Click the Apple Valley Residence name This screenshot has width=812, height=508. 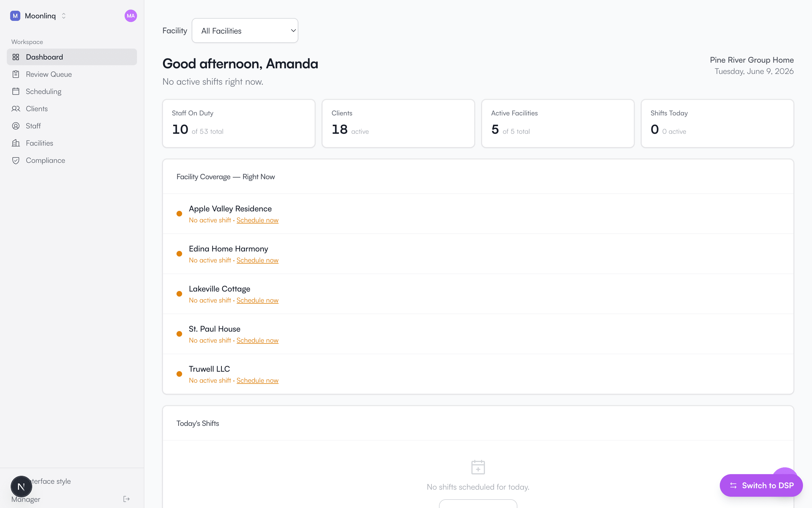click(x=230, y=209)
